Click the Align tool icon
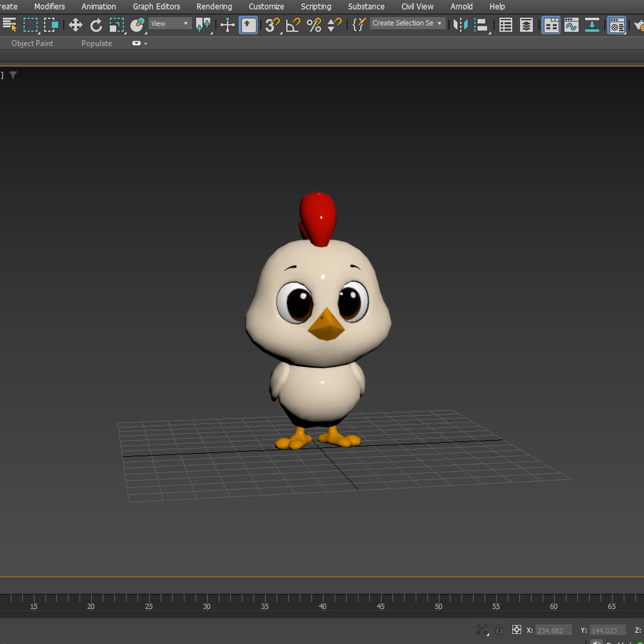The image size is (644, 644). [x=481, y=24]
